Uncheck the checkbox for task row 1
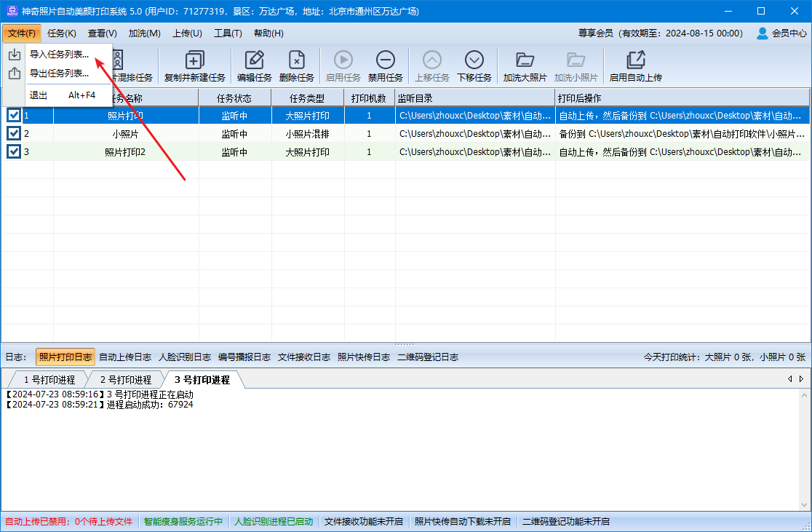This screenshot has height=532, width=812. pyautogui.click(x=14, y=115)
